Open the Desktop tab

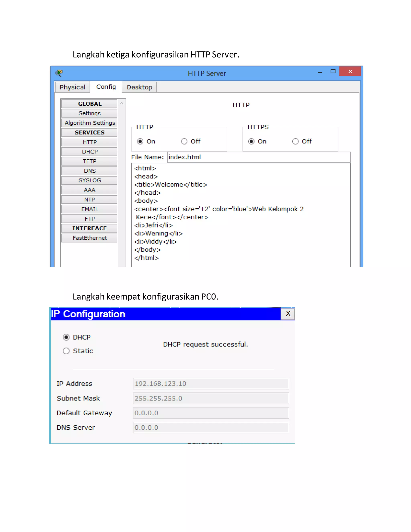[139, 87]
